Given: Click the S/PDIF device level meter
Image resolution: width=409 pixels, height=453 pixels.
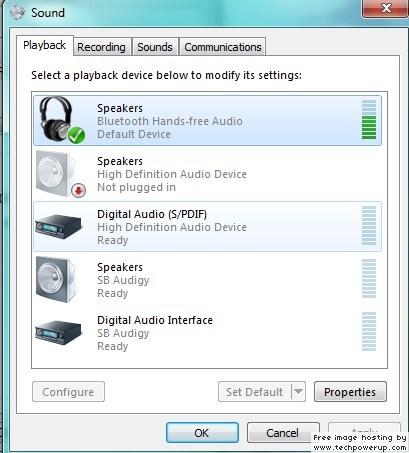Looking at the screenshot, I should [x=369, y=226].
